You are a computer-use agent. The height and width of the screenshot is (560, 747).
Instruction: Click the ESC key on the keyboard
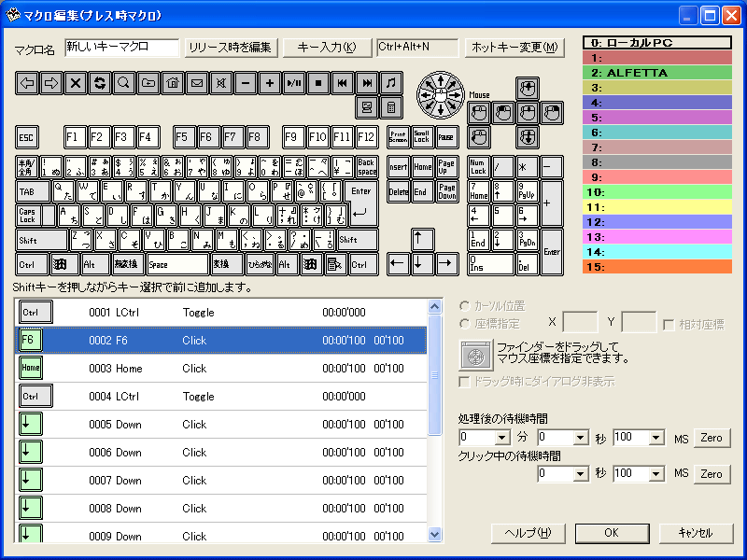click(27, 137)
